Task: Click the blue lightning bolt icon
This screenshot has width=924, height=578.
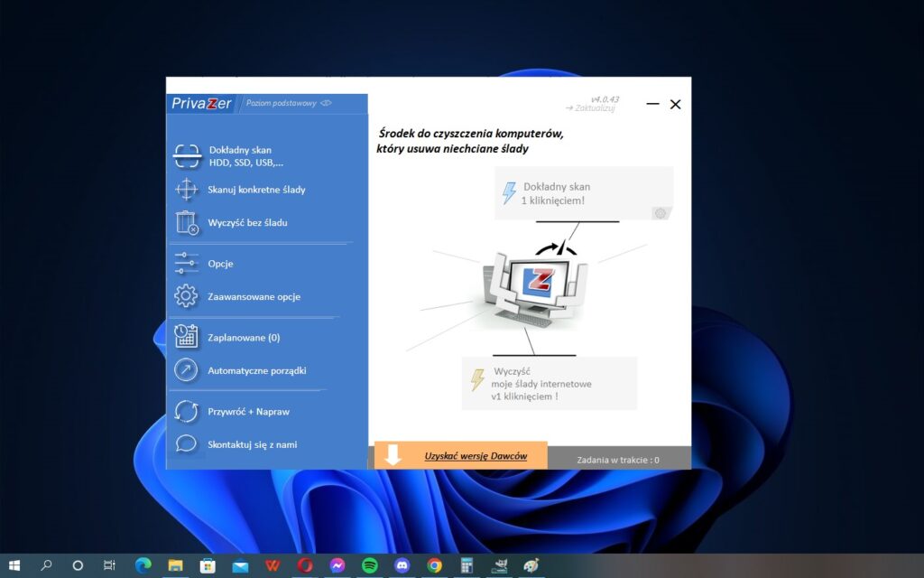Action: pos(509,193)
